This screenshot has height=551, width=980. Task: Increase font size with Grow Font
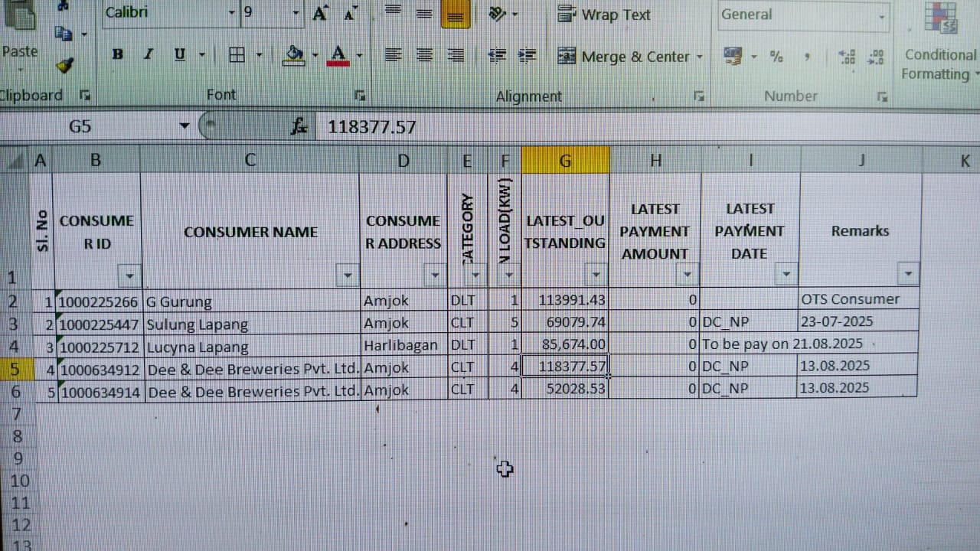[x=320, y=13]
